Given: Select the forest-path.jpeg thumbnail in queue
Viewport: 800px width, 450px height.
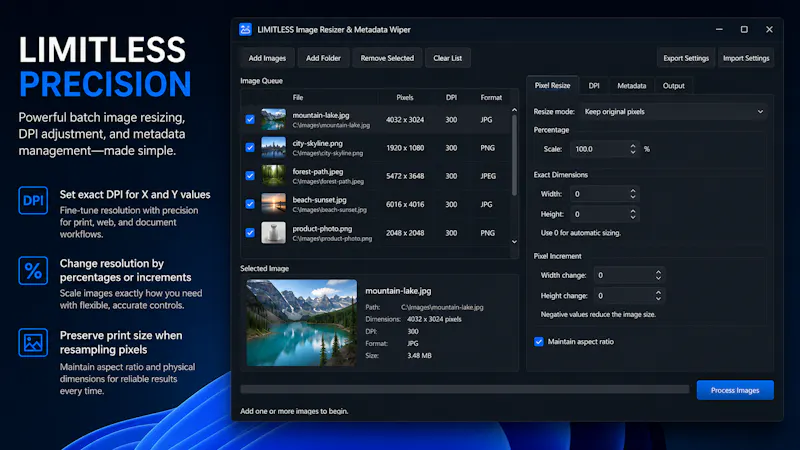Looking at the screenshot, I should coord(273,176).
